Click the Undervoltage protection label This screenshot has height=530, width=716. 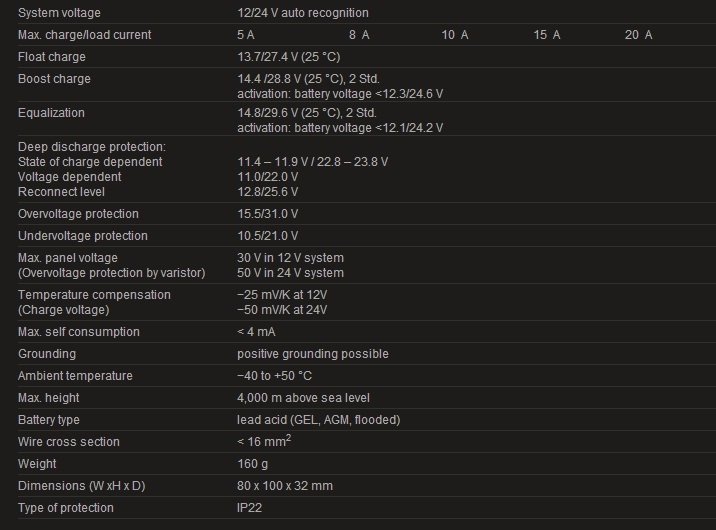coord(83,236)
